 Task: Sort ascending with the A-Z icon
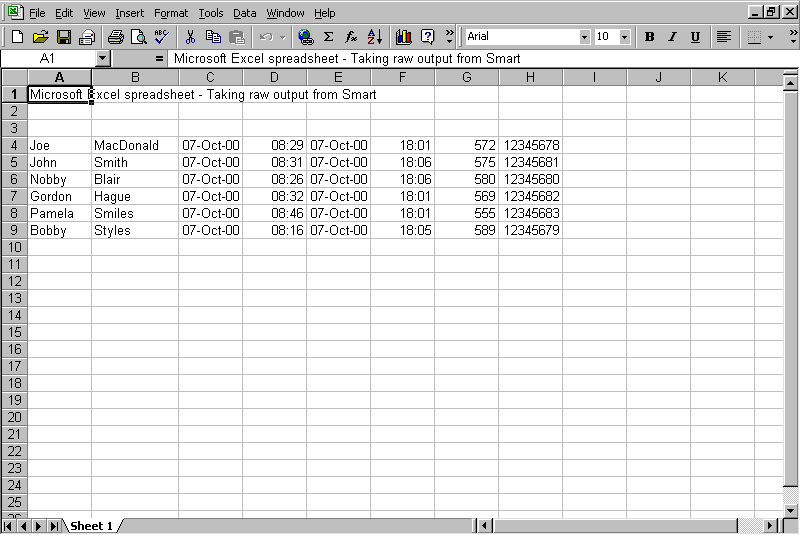374,37
